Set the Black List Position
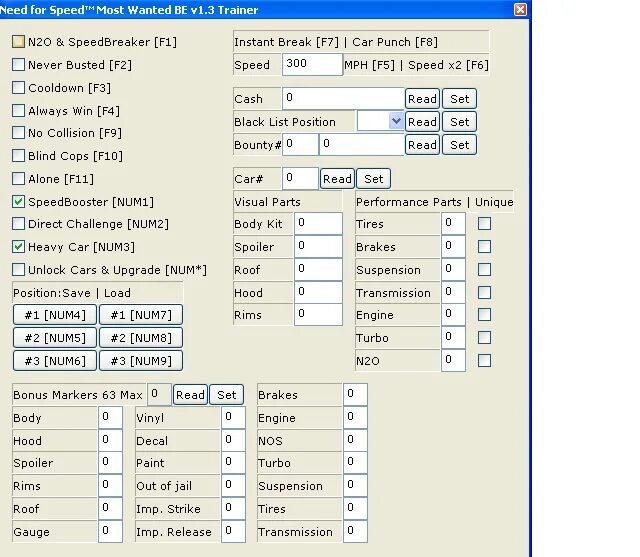Image resolution: width=640 pixels, height=557 pixels. coord(460,122)
